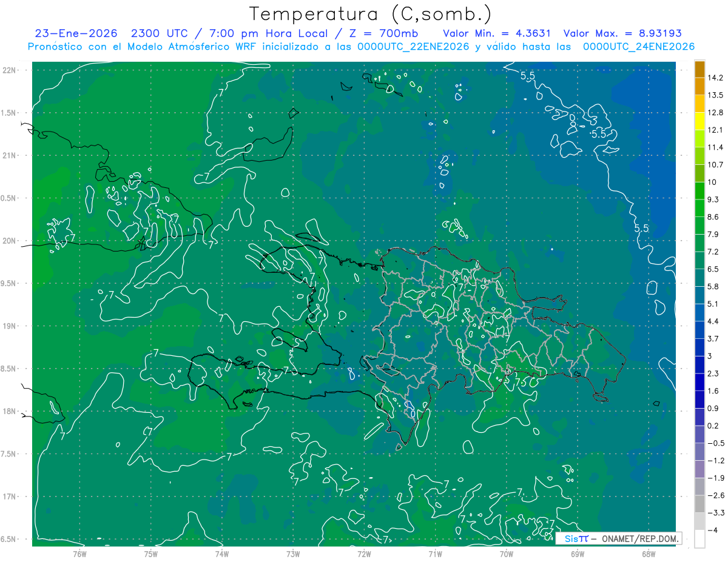The width and height of the screenshot is (728, 562).
Task: Click the "72W" longitude axis label
Action: tap(364, 554)
